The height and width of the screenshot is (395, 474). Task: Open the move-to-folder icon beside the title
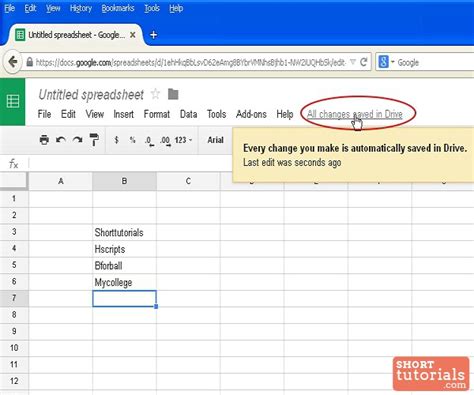pyautogui.click(x=173, y=95)
